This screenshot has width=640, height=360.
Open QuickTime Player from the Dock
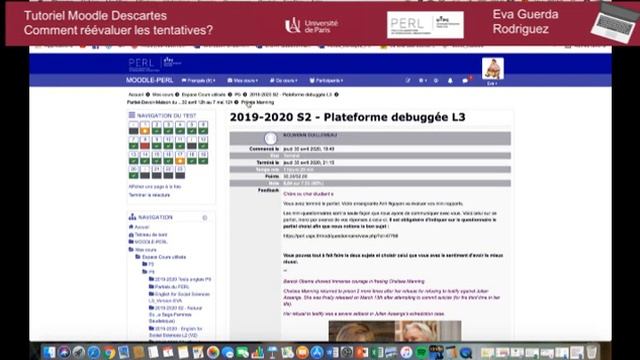point(466,352)
